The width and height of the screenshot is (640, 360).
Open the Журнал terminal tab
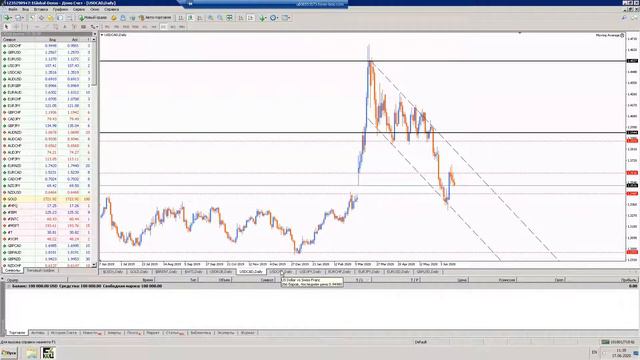[247, 333]
